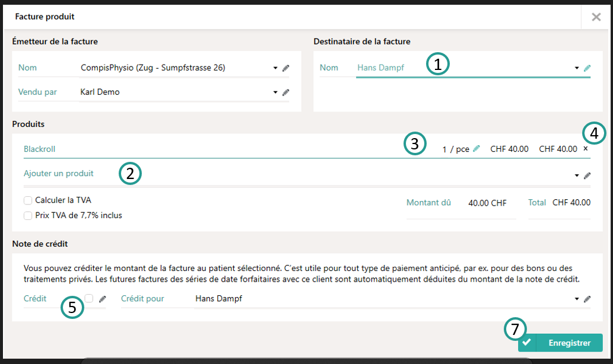This screenshot has width=613, height=364.
Task: Edit the Crédit amount with the pencil icon
Action: [x=102, y=299]
